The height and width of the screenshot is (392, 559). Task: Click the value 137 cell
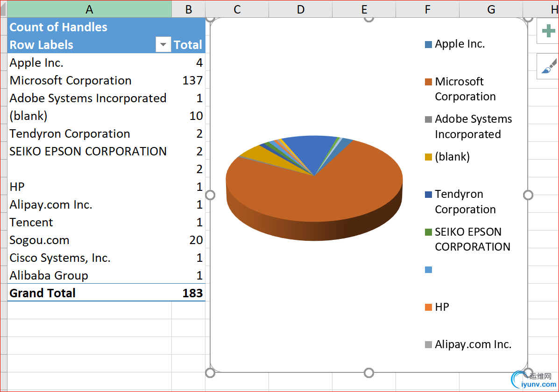click(189, 81)
